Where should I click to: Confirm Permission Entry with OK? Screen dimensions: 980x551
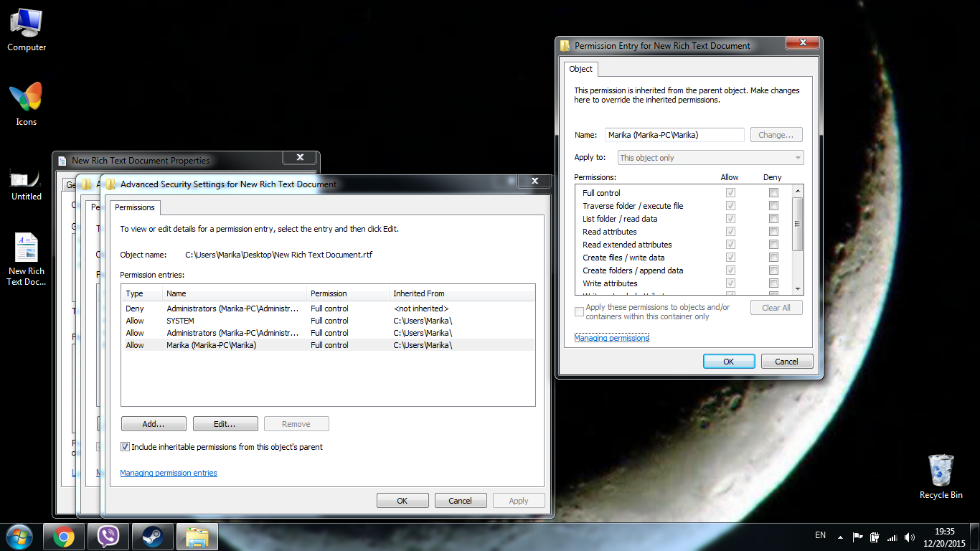click(x=729, y=362)
